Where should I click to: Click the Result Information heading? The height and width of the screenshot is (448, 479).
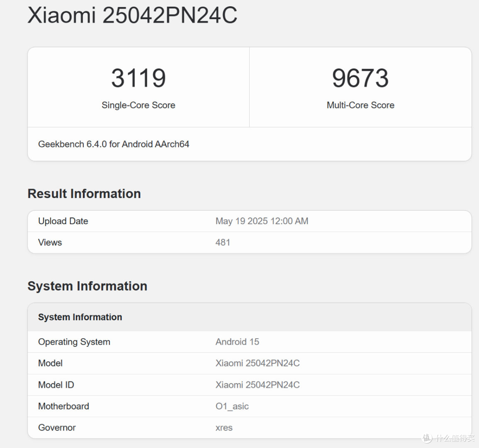(84, 193)
